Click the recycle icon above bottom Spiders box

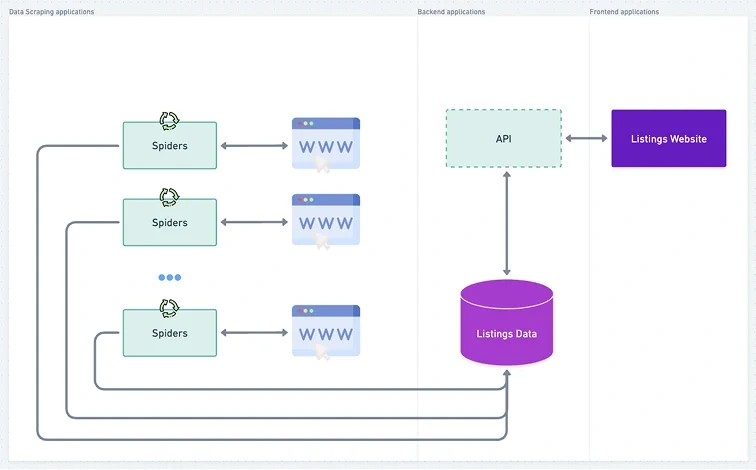pyautogui.click(x=169, y=308)
